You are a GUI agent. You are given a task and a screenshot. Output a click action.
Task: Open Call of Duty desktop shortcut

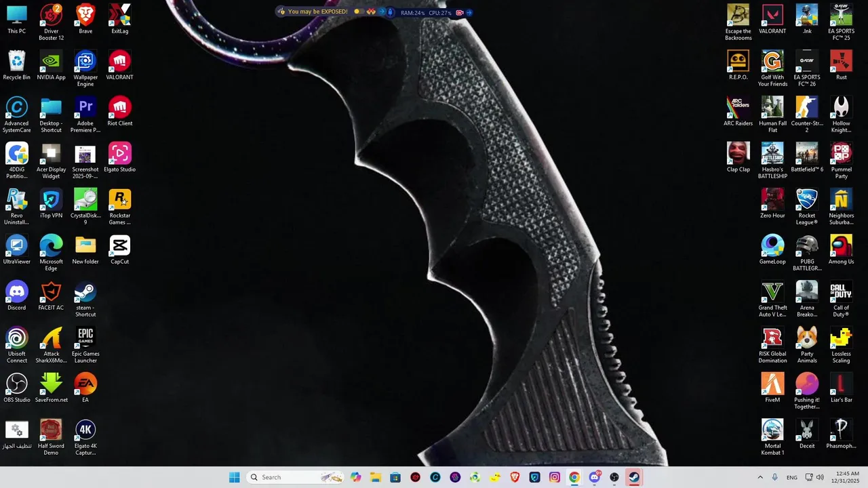tap(841, 299)
